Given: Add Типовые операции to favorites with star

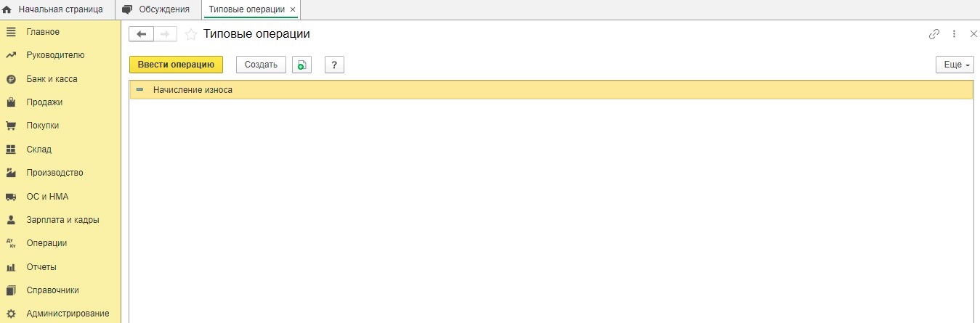Looking at the screenshot, I should point(191,34).
